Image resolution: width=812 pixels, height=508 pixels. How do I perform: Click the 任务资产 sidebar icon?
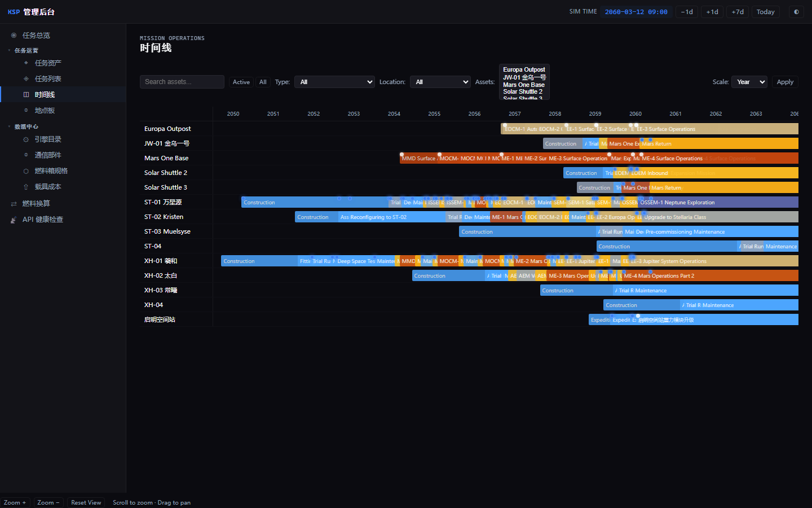click(26, 63)
